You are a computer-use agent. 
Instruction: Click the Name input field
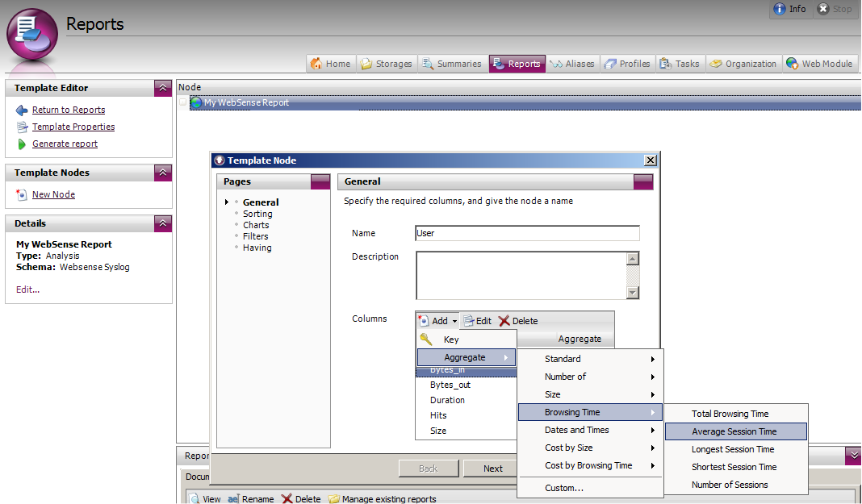point(527,233)
